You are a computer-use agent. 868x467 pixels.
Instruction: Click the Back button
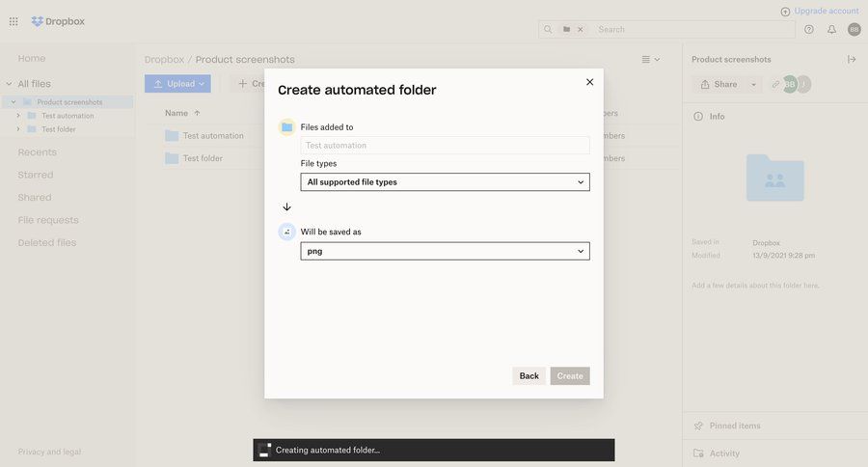point(529,375)
